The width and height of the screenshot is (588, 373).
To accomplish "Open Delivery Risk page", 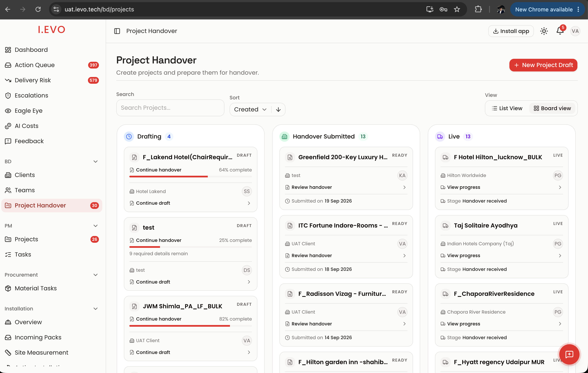I will (52, 80).
